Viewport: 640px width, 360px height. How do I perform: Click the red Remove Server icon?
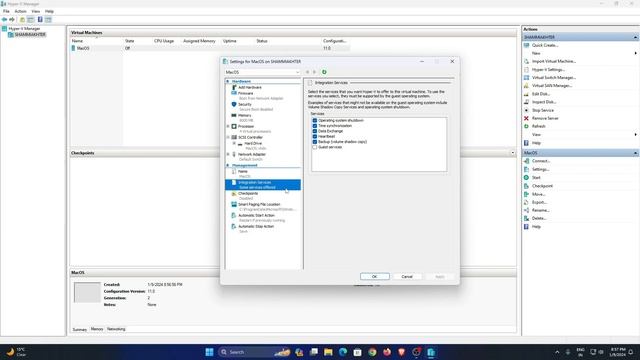click(x=527, y=118)
